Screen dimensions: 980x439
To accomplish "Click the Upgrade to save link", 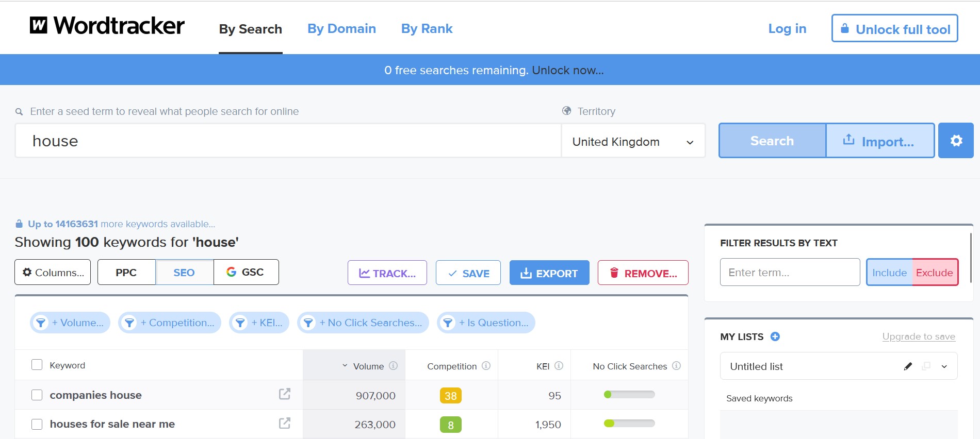I will pyautogui.click(x=918, y=336).
